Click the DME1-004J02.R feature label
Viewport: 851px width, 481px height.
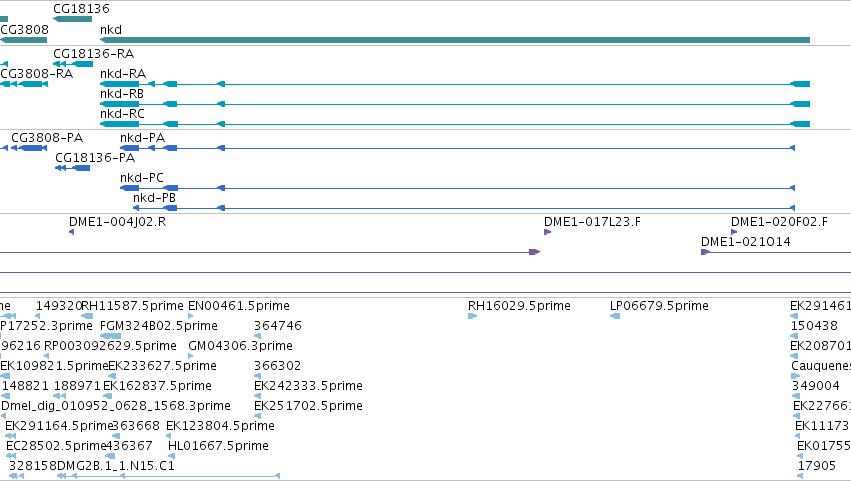[x=117, y=222]
